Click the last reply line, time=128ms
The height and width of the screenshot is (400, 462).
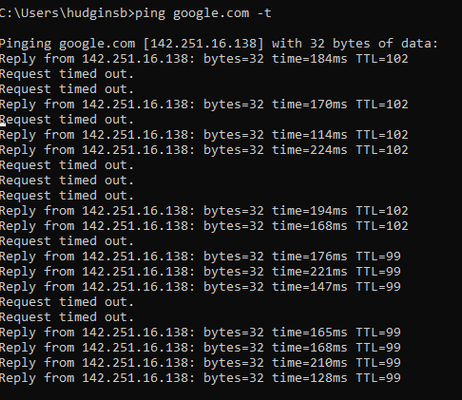click(200, 378)
